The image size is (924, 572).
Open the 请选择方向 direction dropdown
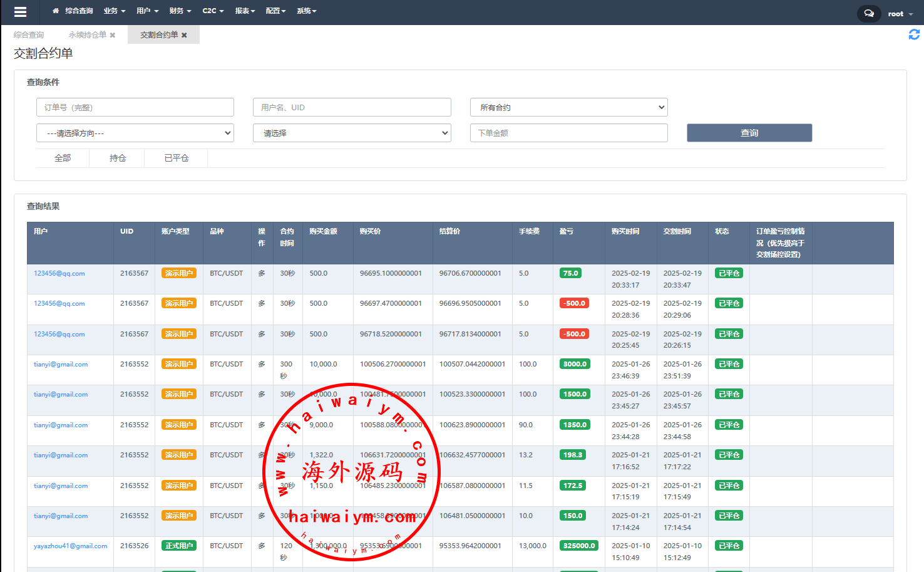tap(135, 133)
